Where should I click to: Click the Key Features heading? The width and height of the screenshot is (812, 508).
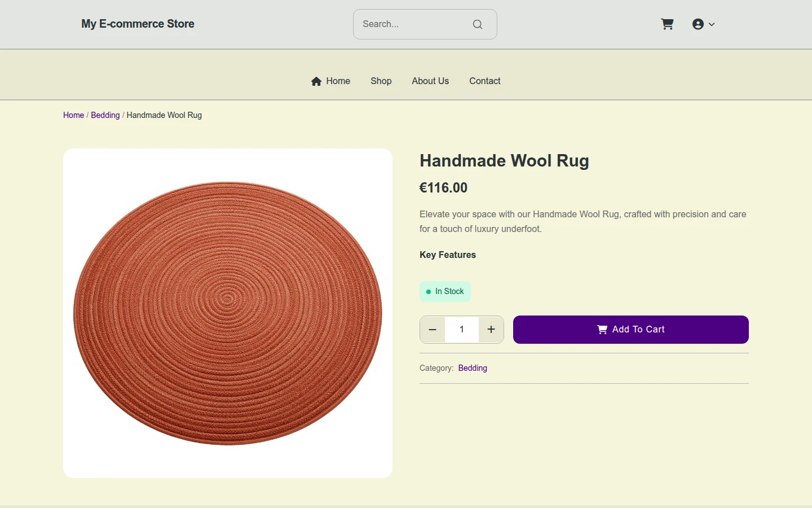[x=448, y=255]
